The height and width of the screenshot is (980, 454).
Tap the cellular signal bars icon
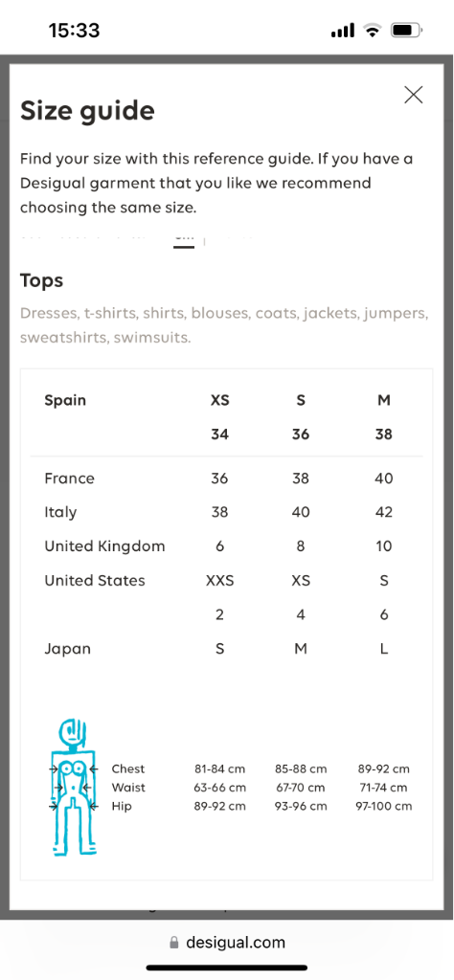pos(343,30)
